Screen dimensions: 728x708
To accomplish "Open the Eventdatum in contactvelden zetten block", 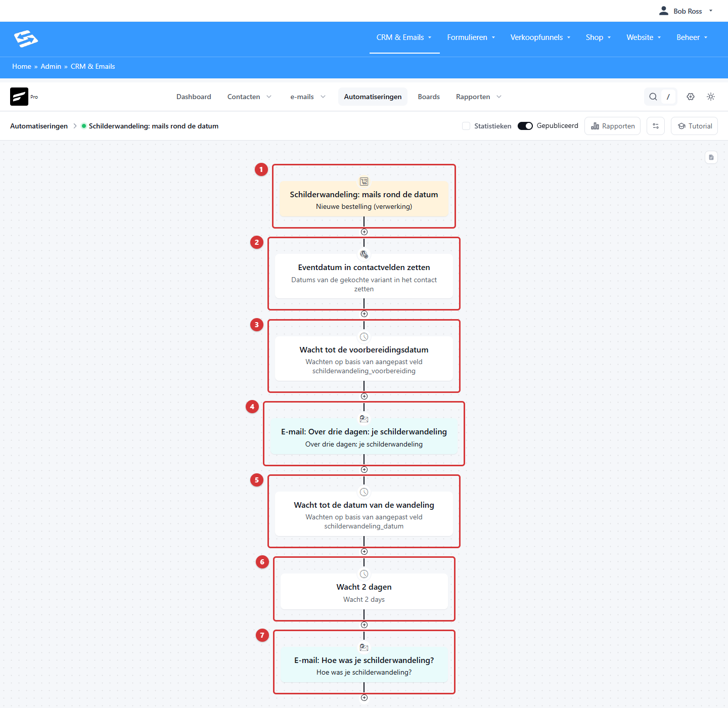I will click(x=364, y=276).
